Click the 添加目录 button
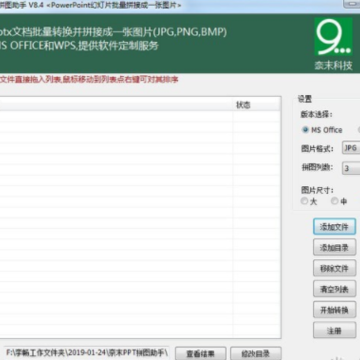 pos(334,248)
